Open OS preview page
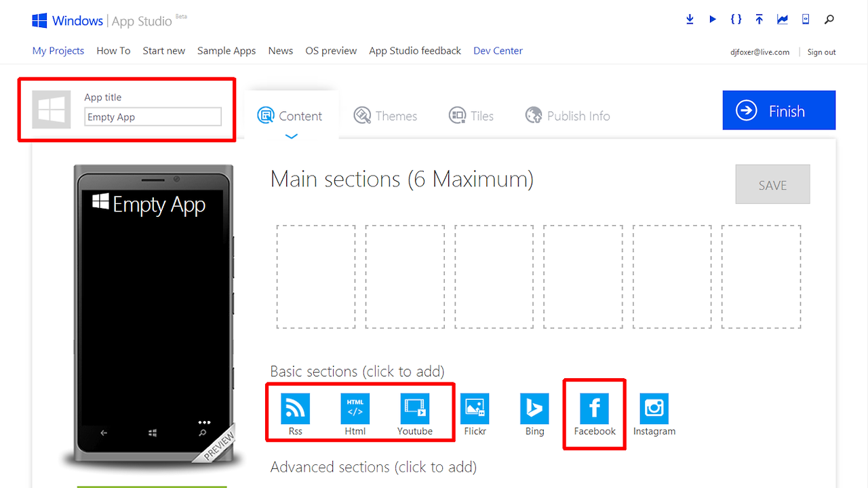Viewport: 868px width, 488px height. tap(331, 51)
